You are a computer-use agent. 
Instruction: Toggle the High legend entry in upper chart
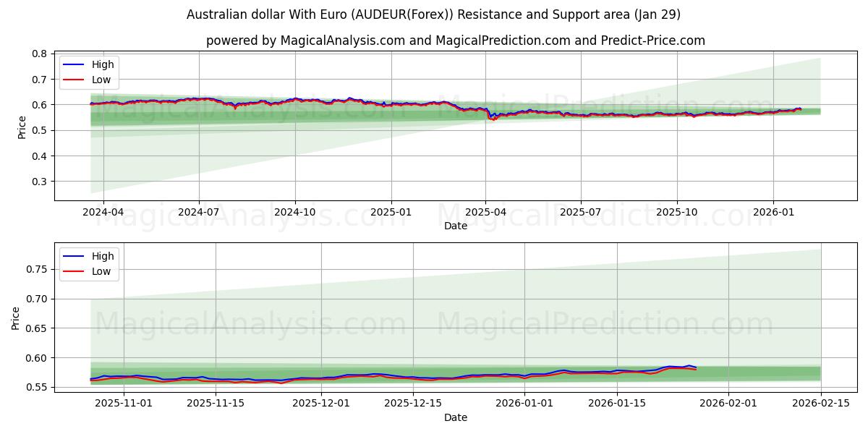tap(101, 64)
